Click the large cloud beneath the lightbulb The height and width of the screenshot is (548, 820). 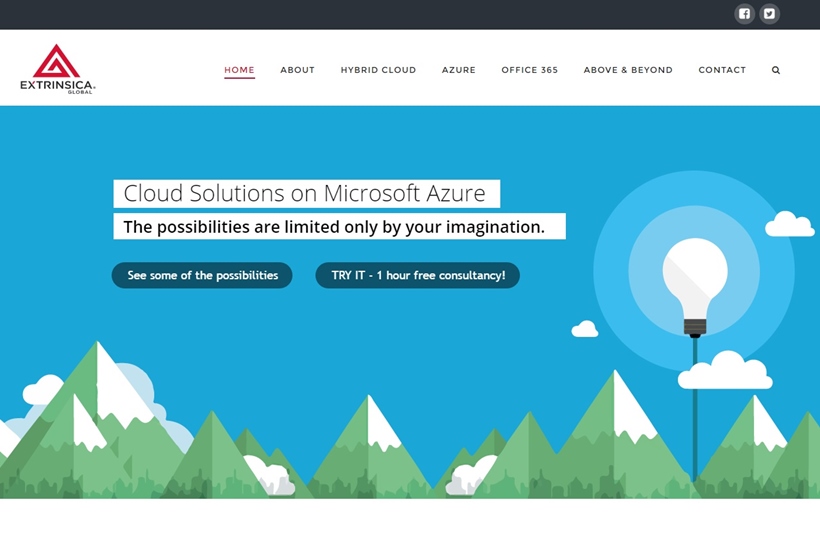725,373
